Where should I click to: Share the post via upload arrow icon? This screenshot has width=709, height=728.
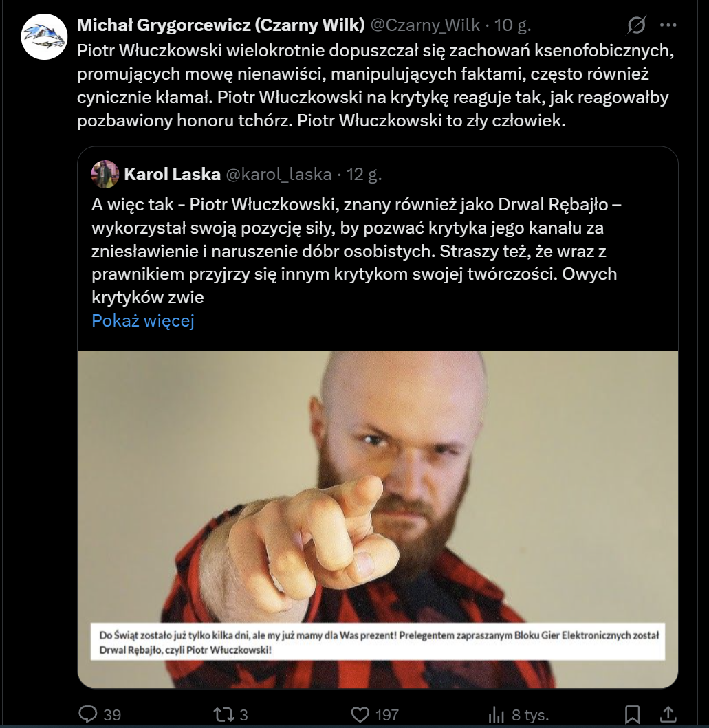pos(668,714)
